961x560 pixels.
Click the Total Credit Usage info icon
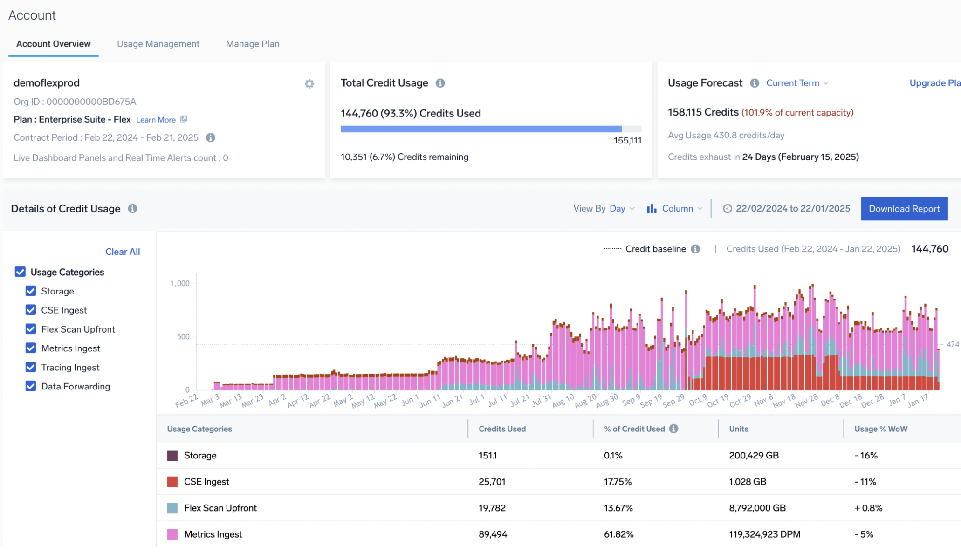(x=441, y=83)
